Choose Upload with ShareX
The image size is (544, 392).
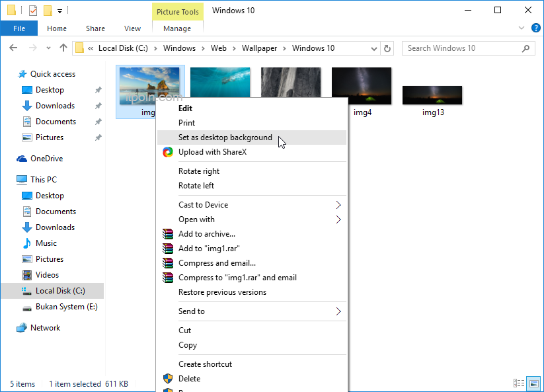pyautogui.click(x=252, y=152)
